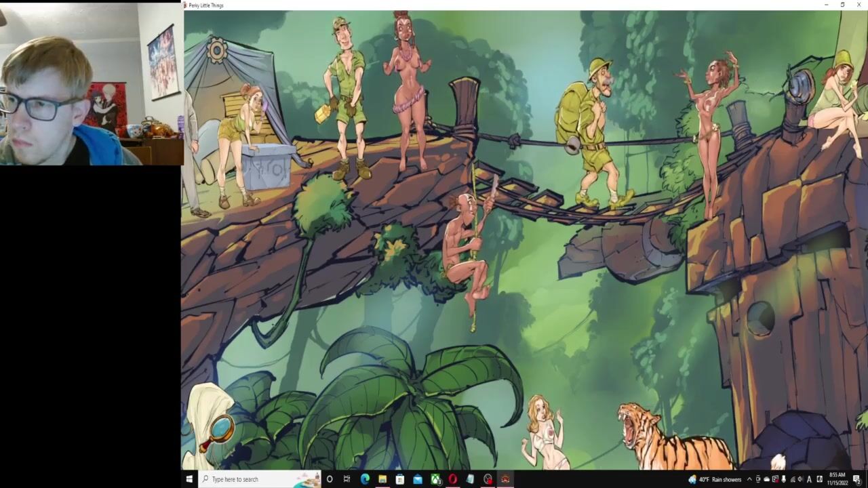
Task: Open the Wi-Fi network tray icon
Action: (x=793, y=480)
